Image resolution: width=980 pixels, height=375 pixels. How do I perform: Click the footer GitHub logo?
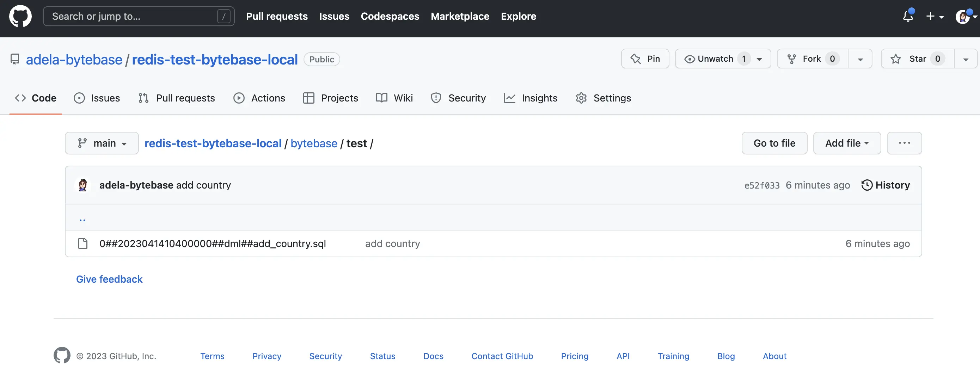[62, 355]
